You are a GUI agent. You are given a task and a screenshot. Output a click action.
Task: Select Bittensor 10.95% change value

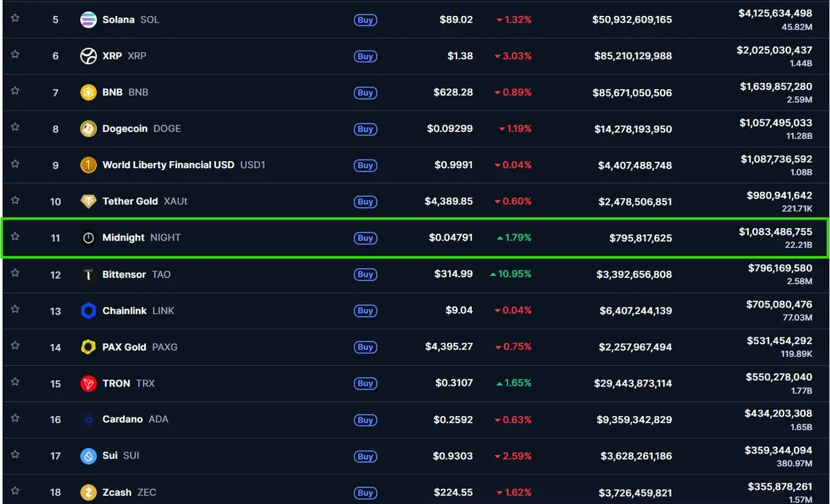pos(510,274)
